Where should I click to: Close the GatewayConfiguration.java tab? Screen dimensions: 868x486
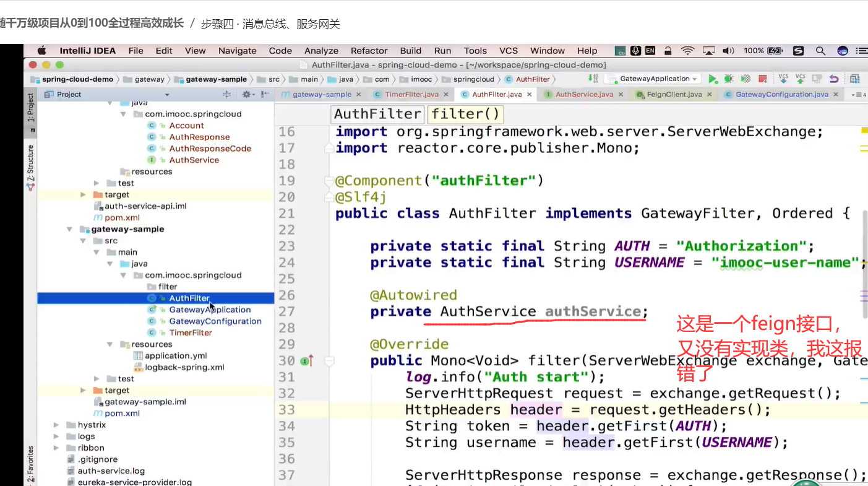[835, 95]
